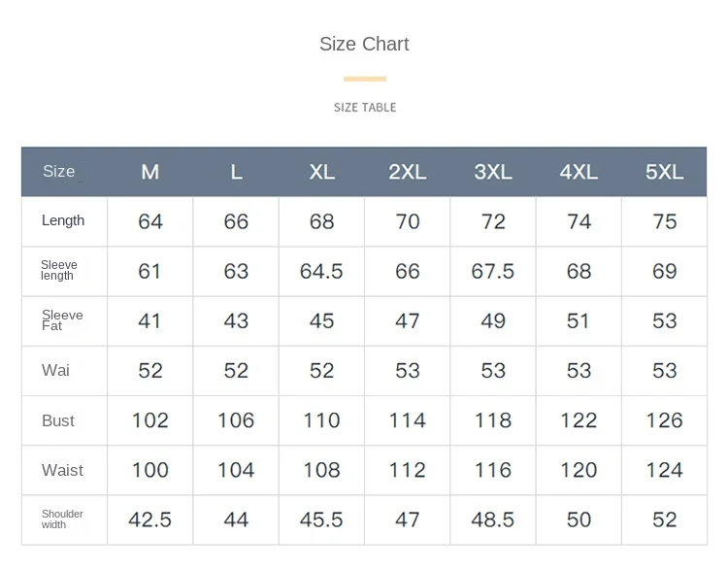Click the Sleeve Fat row label
The image size is (728, 569).
tap(62, 320)
